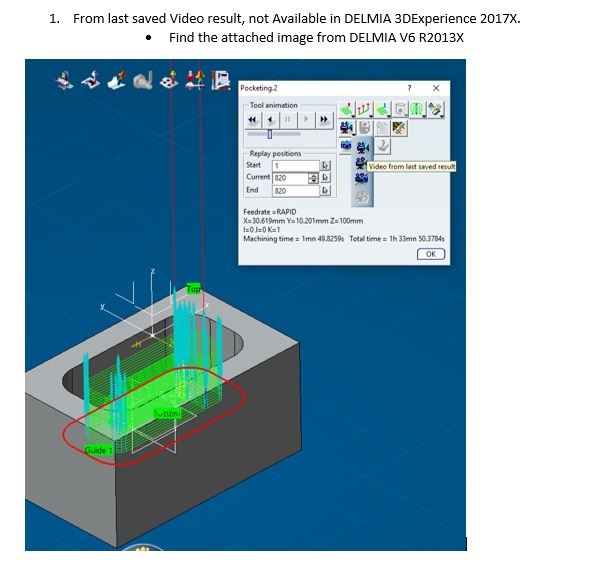
Task: Select mixed photo/video camera icon in flyout
Action: coord(362,179)
